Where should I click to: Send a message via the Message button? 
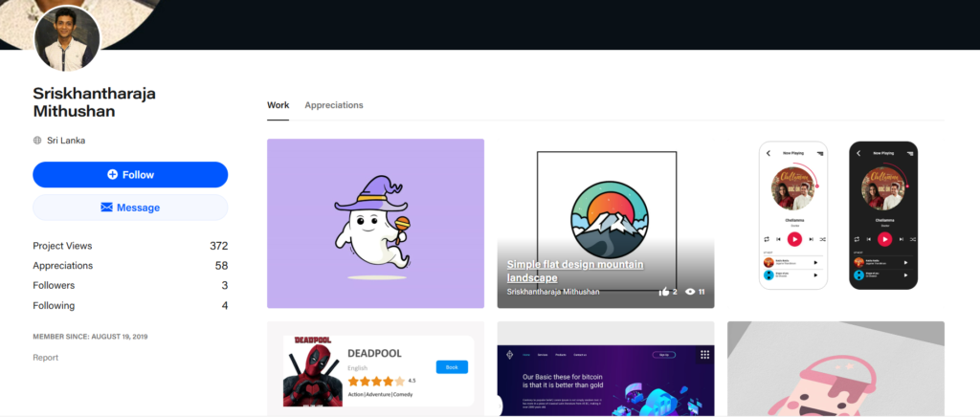tap(130, 208)
